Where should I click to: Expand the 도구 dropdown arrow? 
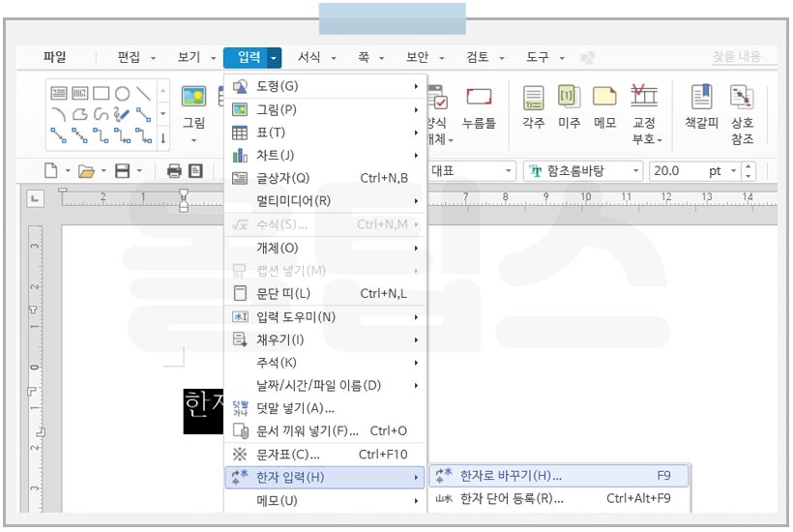(x=561, y=59)
